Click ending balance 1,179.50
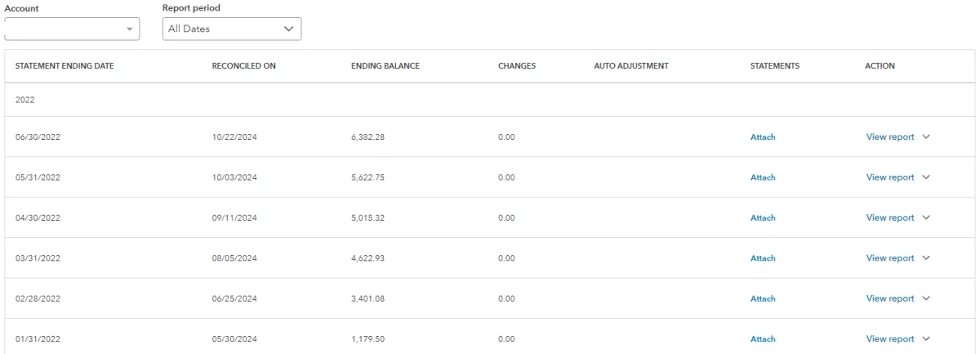This screenshot has height=354, width=980. [367, 339]
